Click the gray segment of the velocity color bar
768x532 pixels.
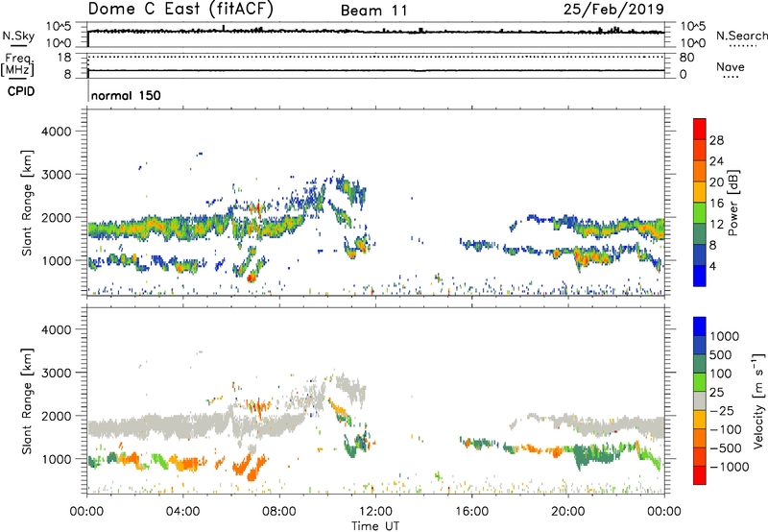pyautogui.click(x=700, y=400)
